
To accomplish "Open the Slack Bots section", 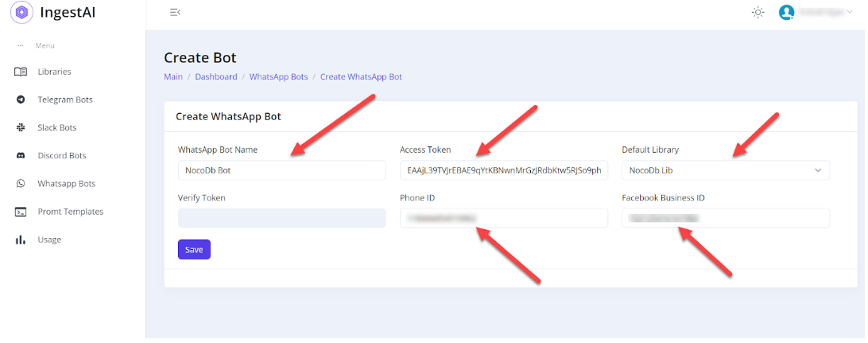I will point(57,127).
